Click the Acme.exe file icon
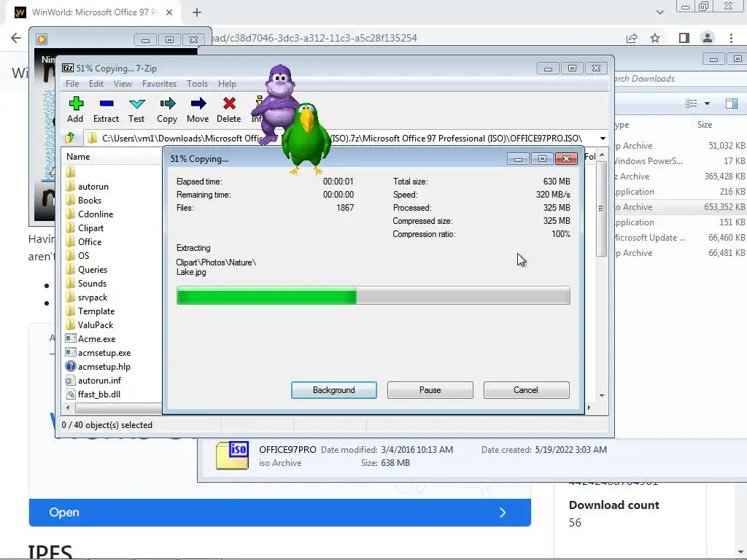 pos(71,338)
